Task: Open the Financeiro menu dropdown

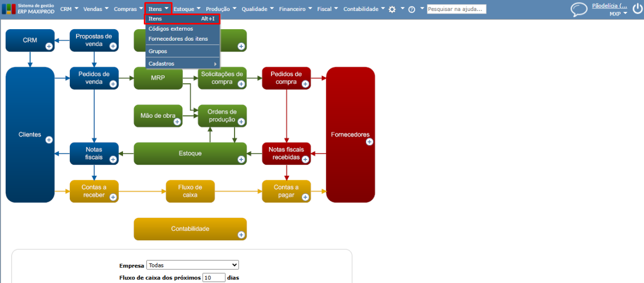Action: [295, 9]
